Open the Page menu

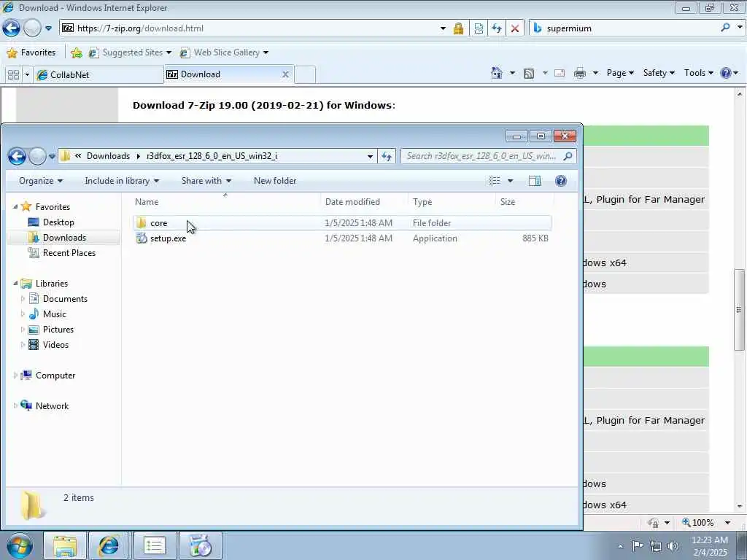(x=620, y=73)
